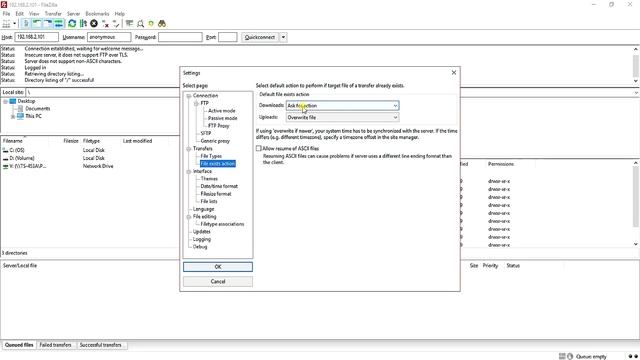Switch to the Successful transfers tab
This screenshot has height=360, width=640.
101,345
